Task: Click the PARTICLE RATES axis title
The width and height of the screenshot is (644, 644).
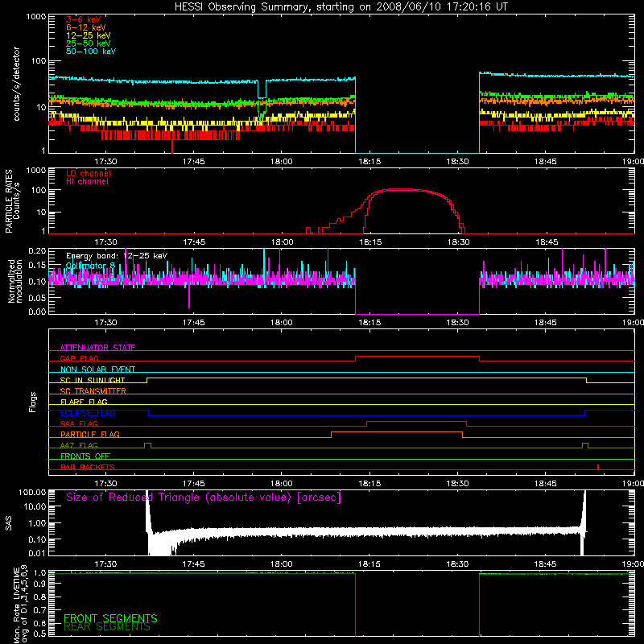Action: click(x=12, y=201)
